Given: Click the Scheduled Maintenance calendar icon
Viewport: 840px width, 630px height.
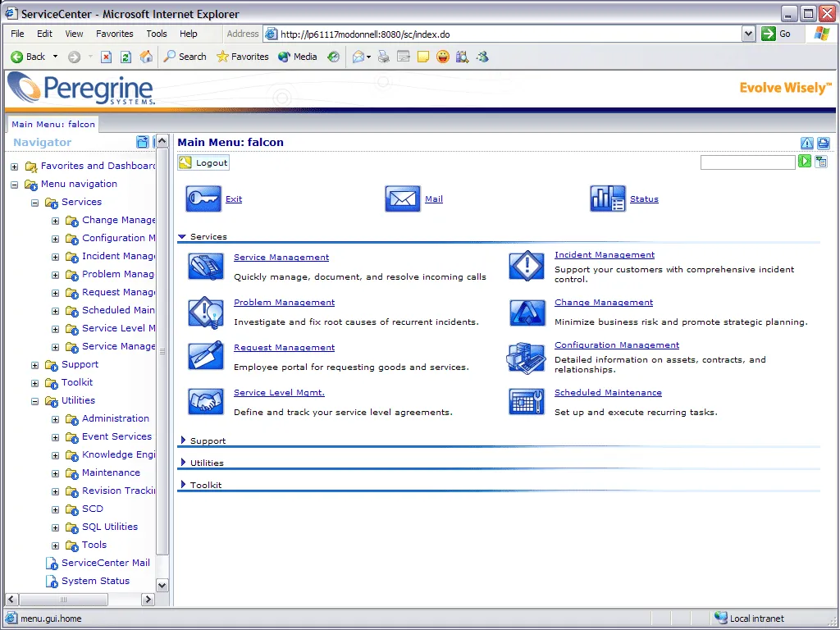Looking at the screenshot, I should pyautogui.click(x=527, y=402).
